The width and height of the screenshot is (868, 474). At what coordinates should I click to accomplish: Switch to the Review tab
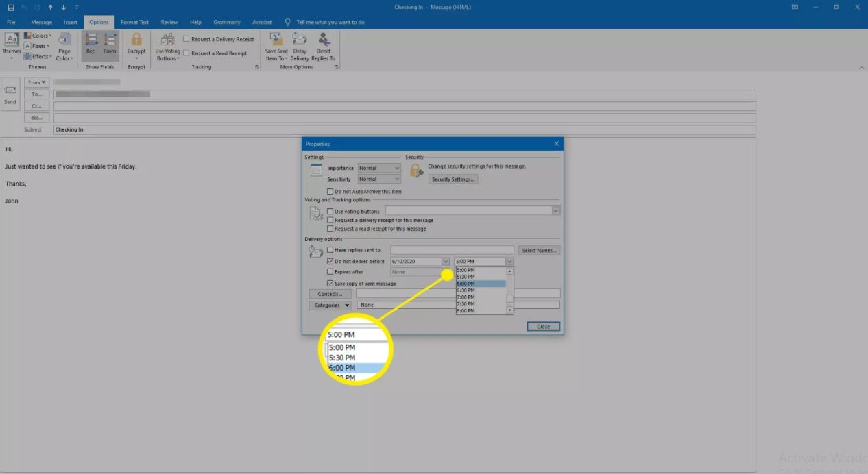[x=169, y=22]
